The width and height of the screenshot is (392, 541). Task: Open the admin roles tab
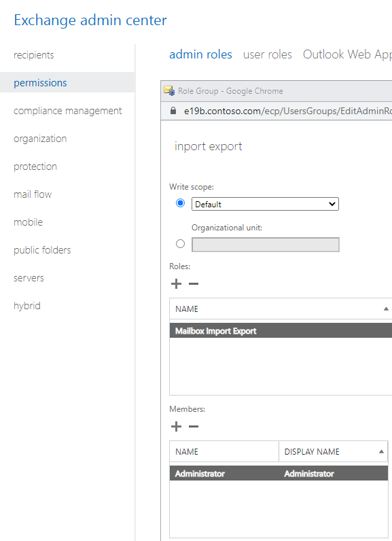tap(200, 54)
